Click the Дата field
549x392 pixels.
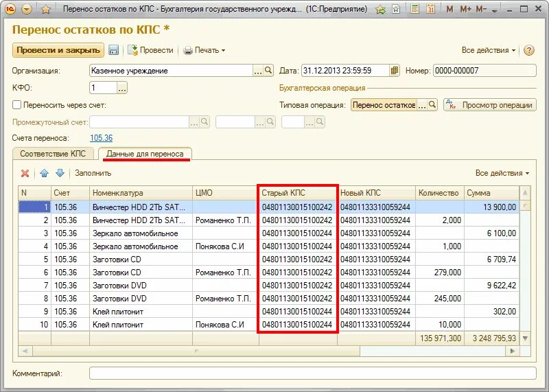coord(345,71)
